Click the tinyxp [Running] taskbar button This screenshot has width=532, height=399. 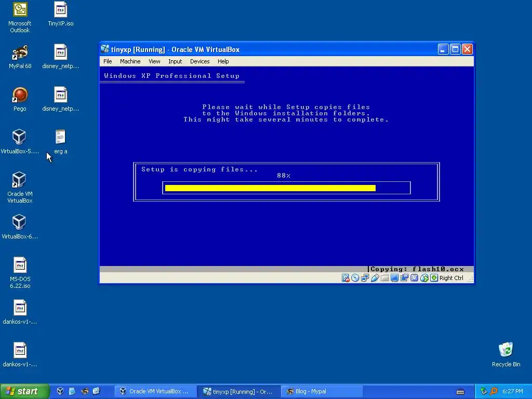point(238,391)
